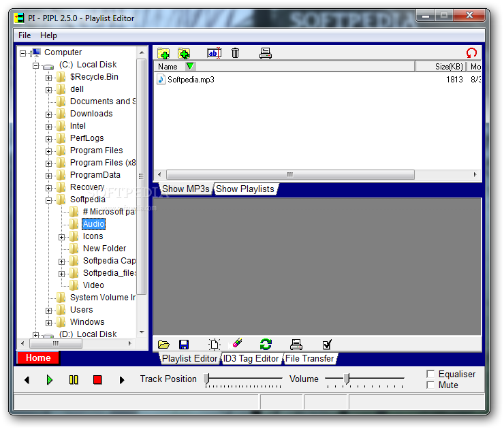The width and height of the screenshot is (504, 429).
Task: Select Softpedia.mp3 in the file list
Action: tap(191, 80)
